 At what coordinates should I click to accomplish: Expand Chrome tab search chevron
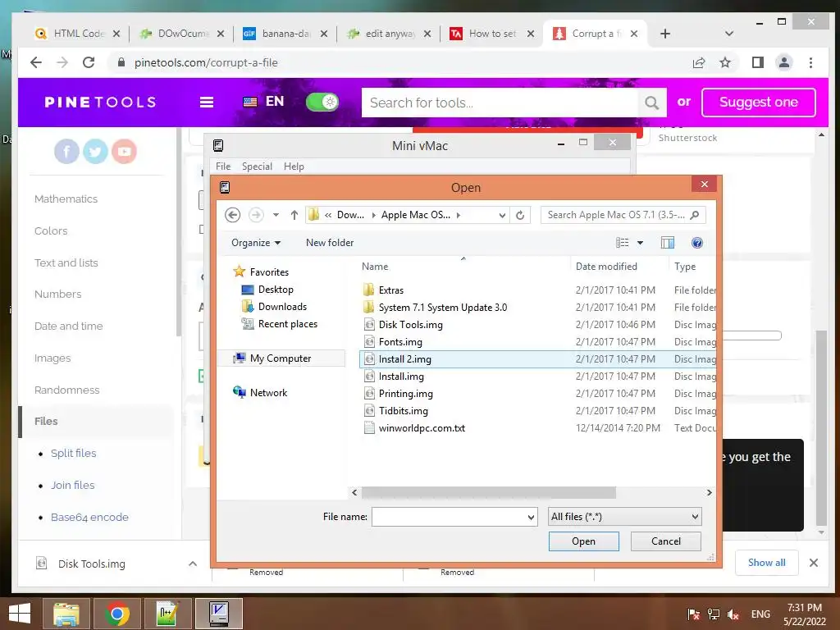[728, 33]
